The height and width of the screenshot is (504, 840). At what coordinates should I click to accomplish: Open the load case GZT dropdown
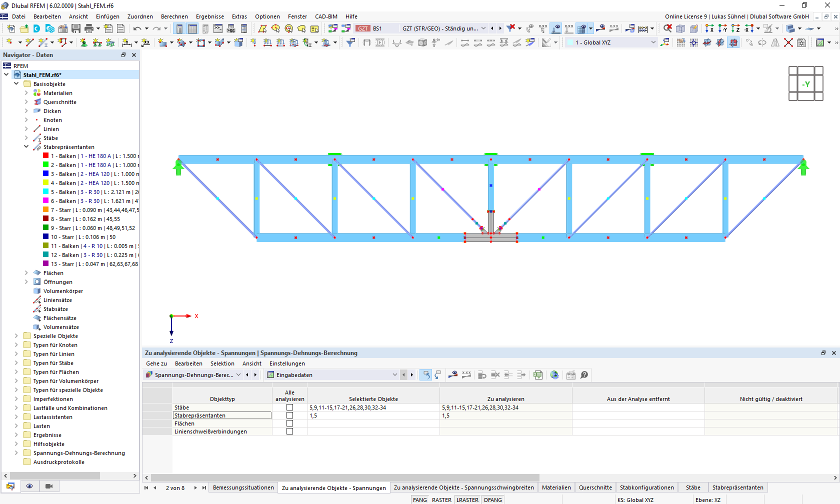(x=483, y=28)
